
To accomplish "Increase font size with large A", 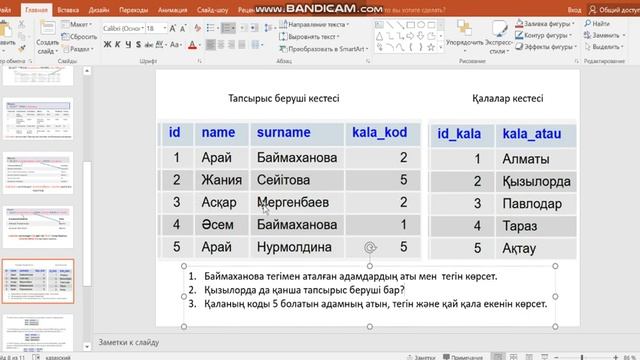I will (173, 28).
